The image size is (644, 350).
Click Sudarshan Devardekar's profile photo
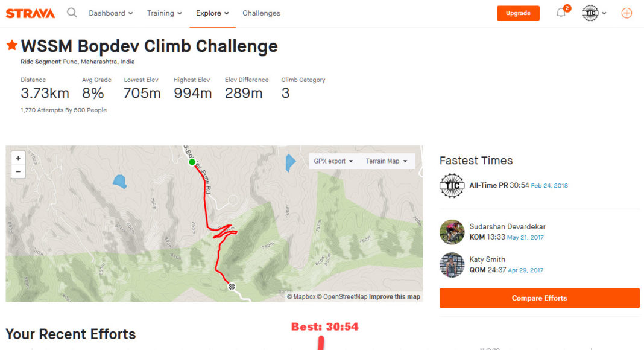tap(452, 232)
